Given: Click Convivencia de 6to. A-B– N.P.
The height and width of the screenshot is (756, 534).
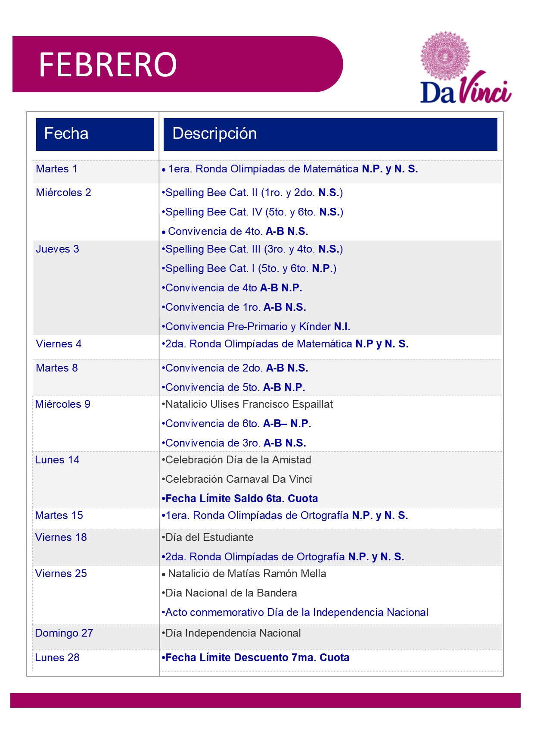Looking at the screenshot, I should (236, 424).
